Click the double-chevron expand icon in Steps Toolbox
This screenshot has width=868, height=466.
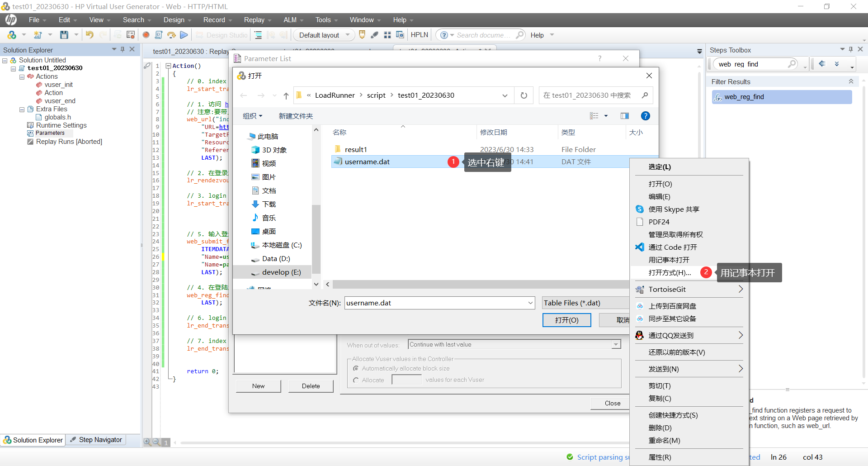click(837, 64)
